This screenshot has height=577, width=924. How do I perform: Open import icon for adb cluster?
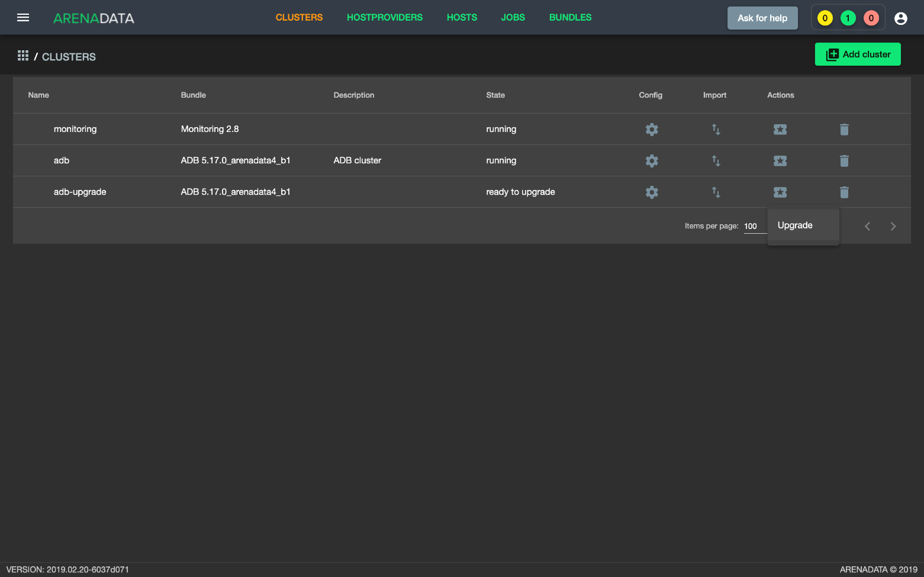pyautogui.click(x=716, y=161)
